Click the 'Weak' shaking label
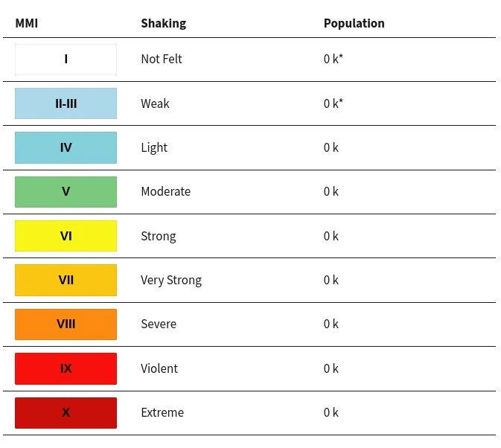The height and width of the screenshot is (448, 501). pos(155,103)
